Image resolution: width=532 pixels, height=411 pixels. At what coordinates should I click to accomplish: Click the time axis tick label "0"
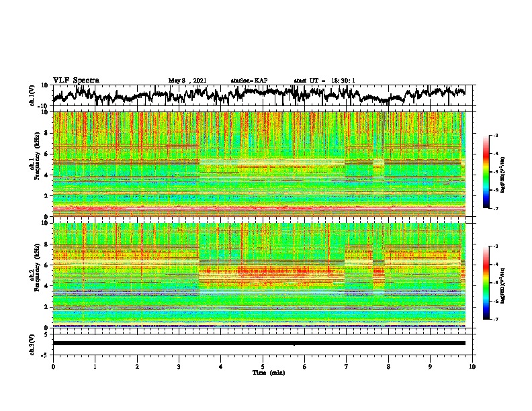click(53, 367)
